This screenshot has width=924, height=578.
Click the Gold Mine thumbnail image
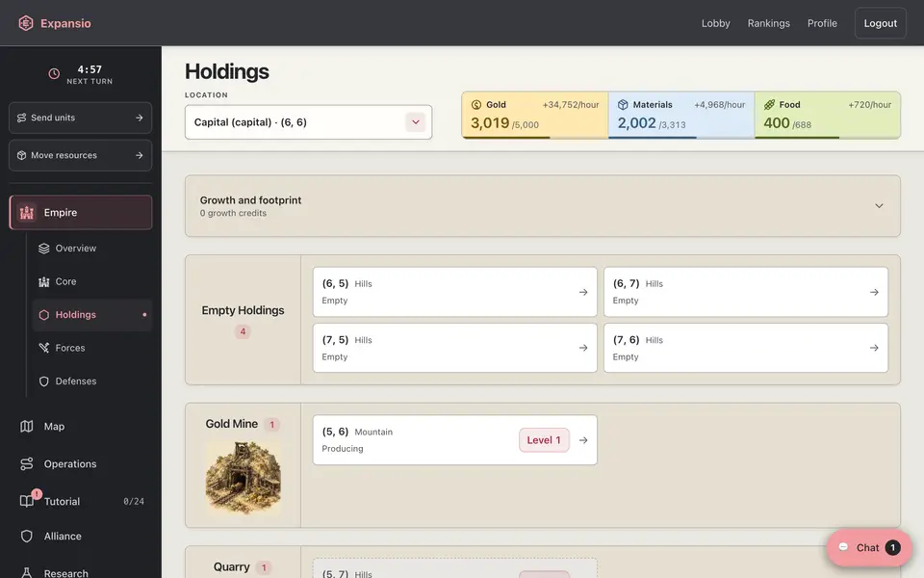tap(243, 478)
